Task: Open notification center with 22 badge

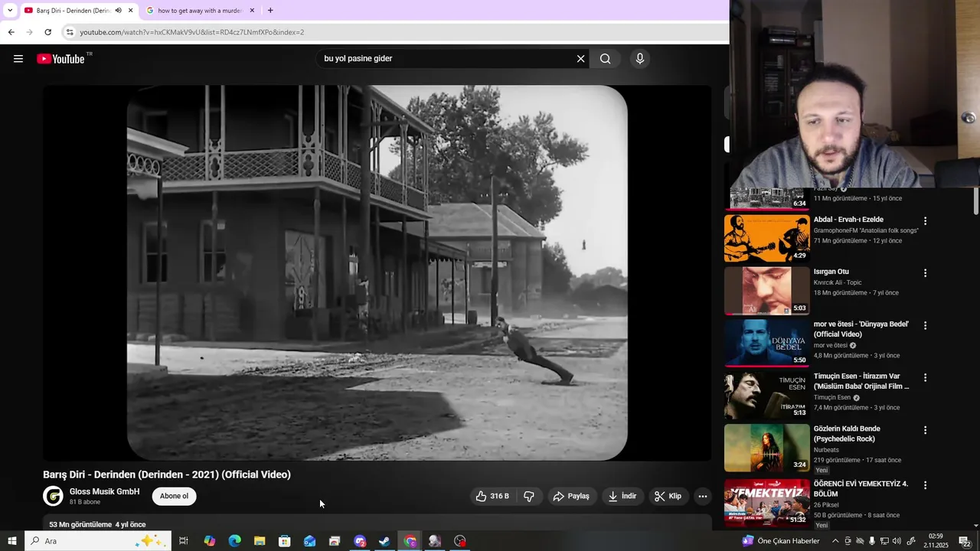Action: click(965, 541)
